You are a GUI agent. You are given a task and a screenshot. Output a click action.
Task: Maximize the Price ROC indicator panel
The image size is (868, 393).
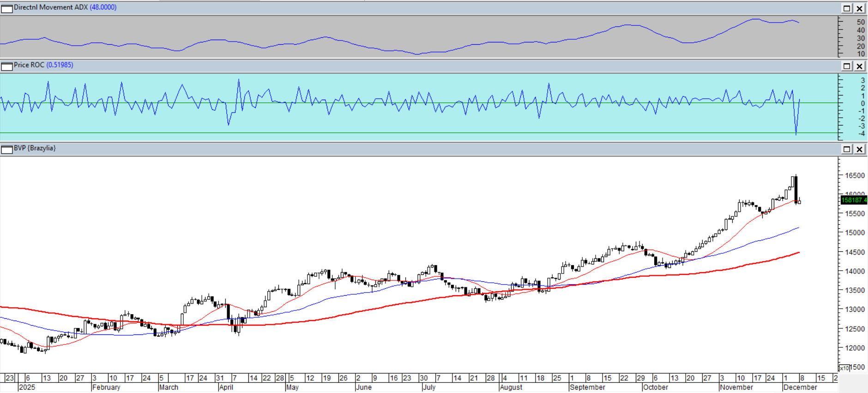847,66
